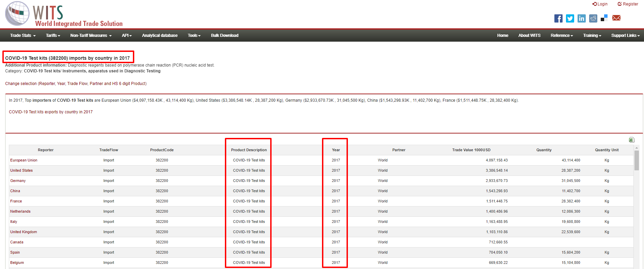Download table as Excel file
The image size is (644, 269).
coord(631,140)
